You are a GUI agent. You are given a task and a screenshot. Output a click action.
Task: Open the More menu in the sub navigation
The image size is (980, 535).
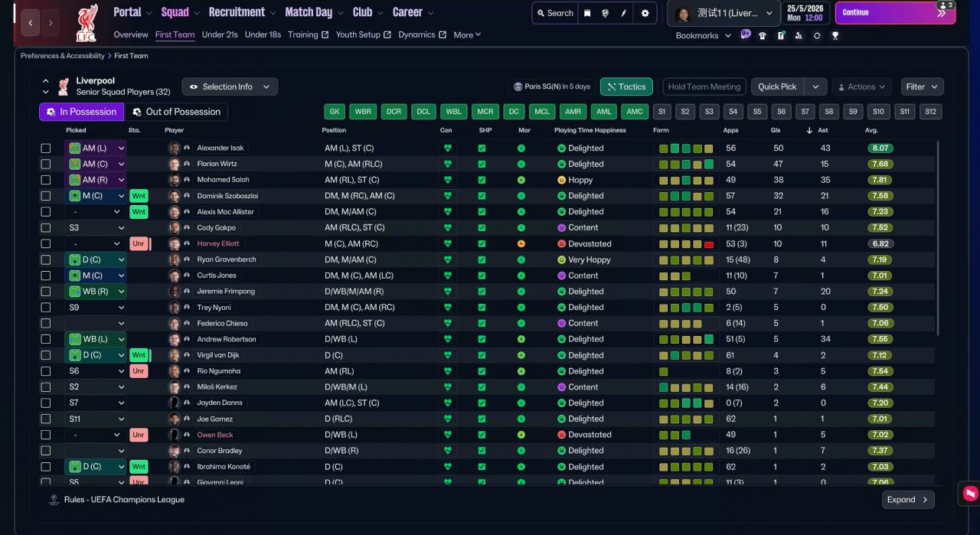tap(467, 34)
